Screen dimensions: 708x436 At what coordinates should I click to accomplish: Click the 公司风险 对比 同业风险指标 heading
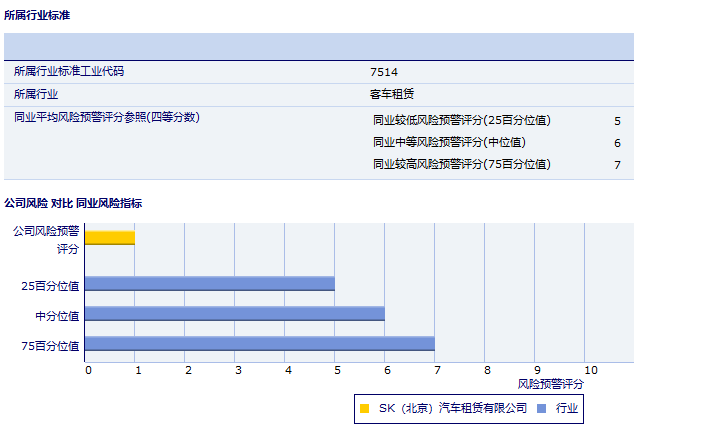point(73,203)
